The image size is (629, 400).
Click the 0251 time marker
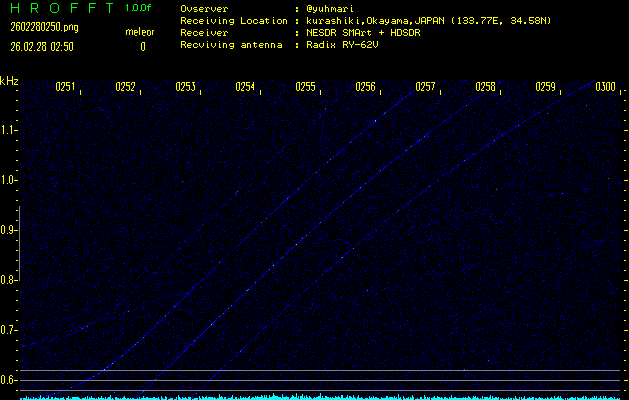coord(65,87)
